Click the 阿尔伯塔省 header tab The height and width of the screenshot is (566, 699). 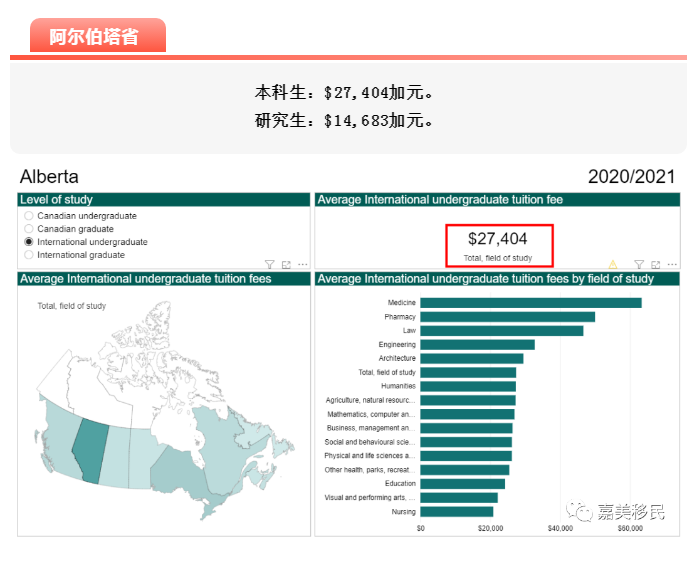pos(97,37)
